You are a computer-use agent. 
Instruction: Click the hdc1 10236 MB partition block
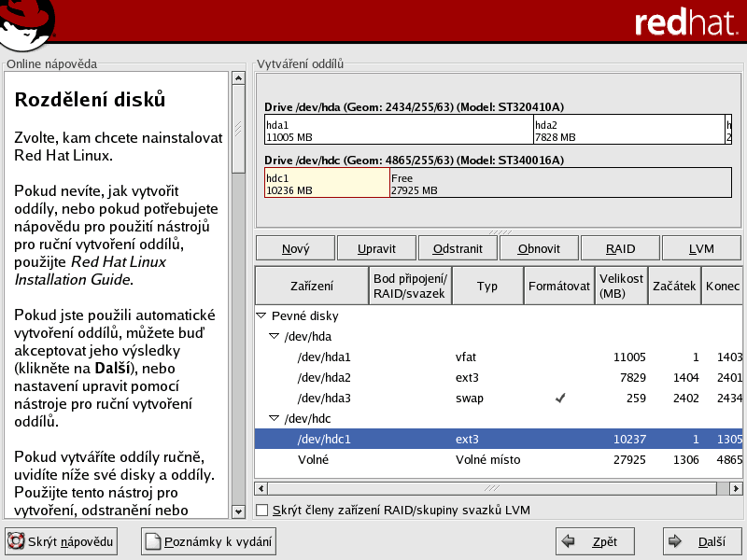pos(327,182)
